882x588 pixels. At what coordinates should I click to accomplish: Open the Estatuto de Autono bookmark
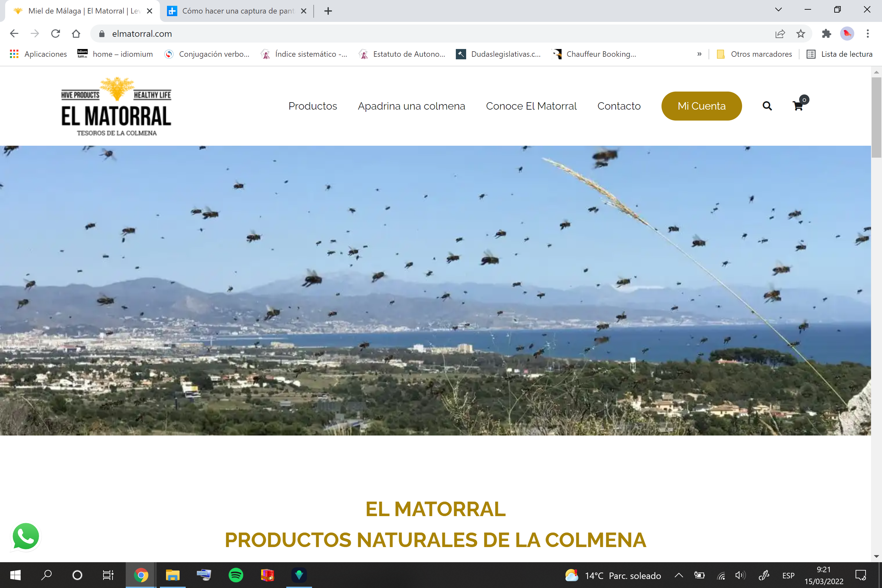(402, 54)
